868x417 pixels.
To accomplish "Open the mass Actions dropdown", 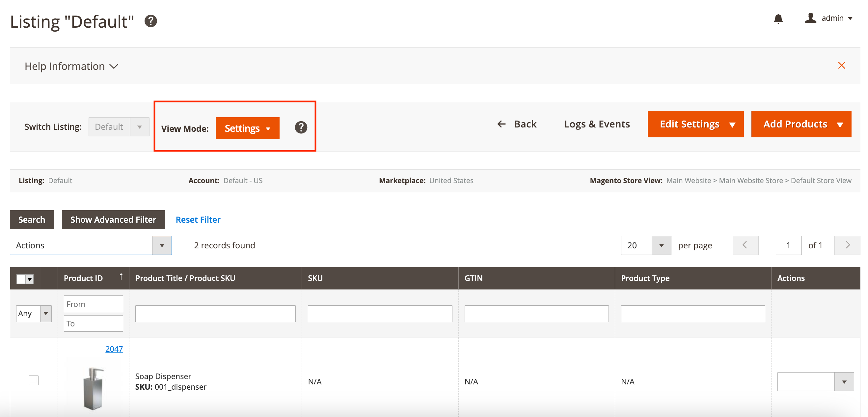I will click(x=91, y=245).
